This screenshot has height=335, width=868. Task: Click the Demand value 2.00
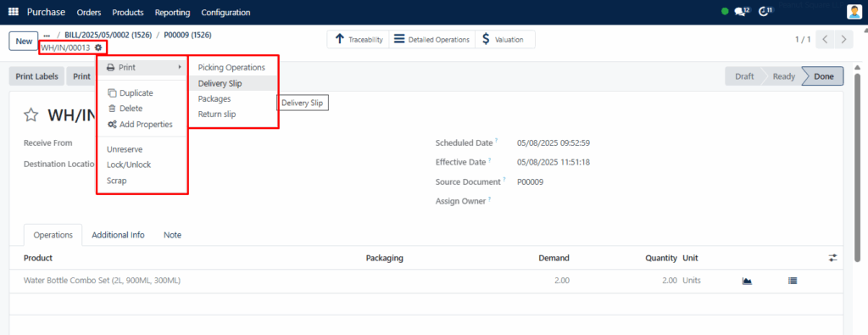pyautogui.click(x=561, y=281)
